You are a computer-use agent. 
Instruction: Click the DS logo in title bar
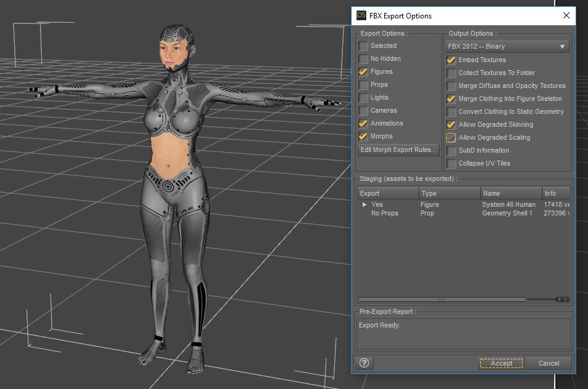coord(361,16)
